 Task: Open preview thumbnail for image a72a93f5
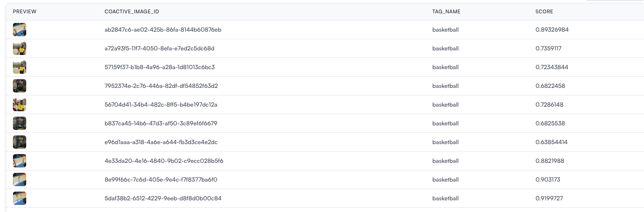tap(20, 48)
